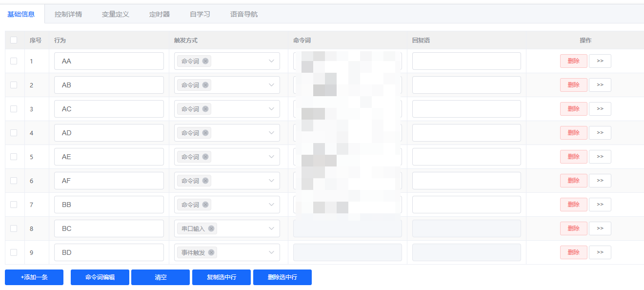Clear the 命令词 tag in row 3

[205, 109]
